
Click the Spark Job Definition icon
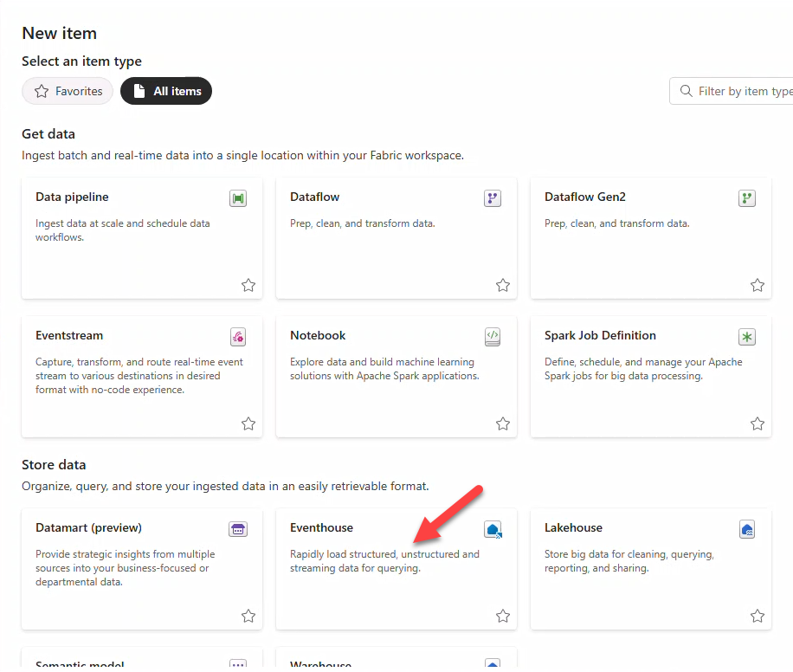coord(747,337)
